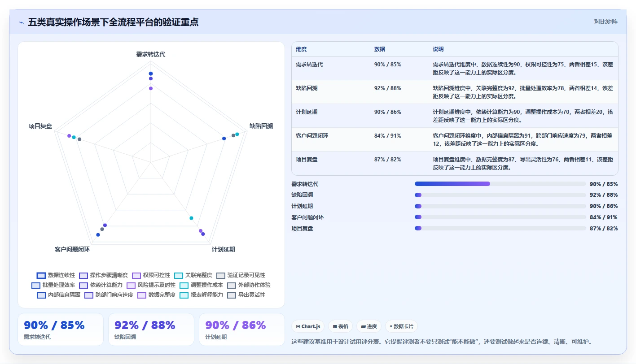Hide the 跨部门响应速度 legend entry
The height and width of the screenshot is (364, 636).
[109, 295]
